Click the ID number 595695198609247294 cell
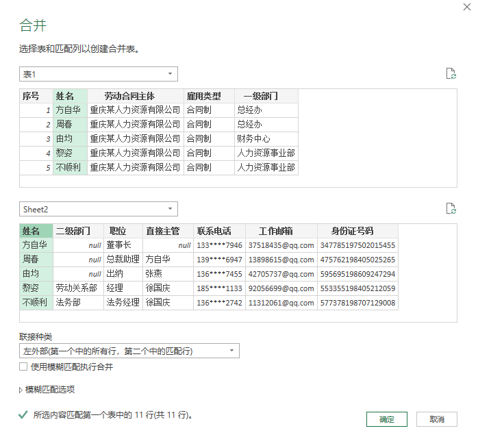The image size is (478, 448). pyautogui.click(x=357, y=273)
